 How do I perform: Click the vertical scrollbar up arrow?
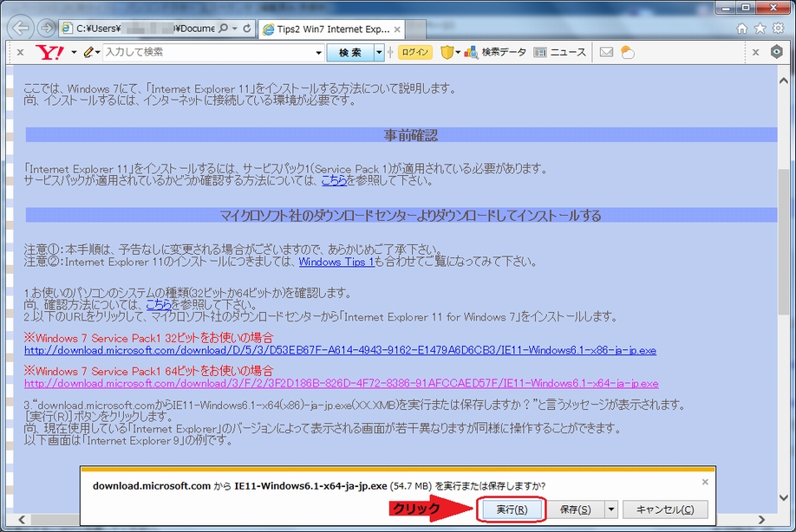[x=783, y=81]
